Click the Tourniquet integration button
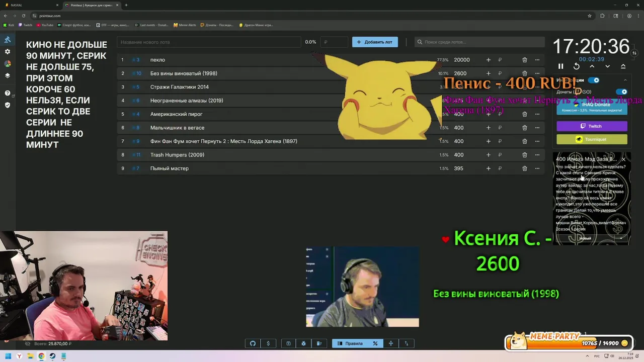This screenshot has width=644, height=362. (x=592, y=139)
